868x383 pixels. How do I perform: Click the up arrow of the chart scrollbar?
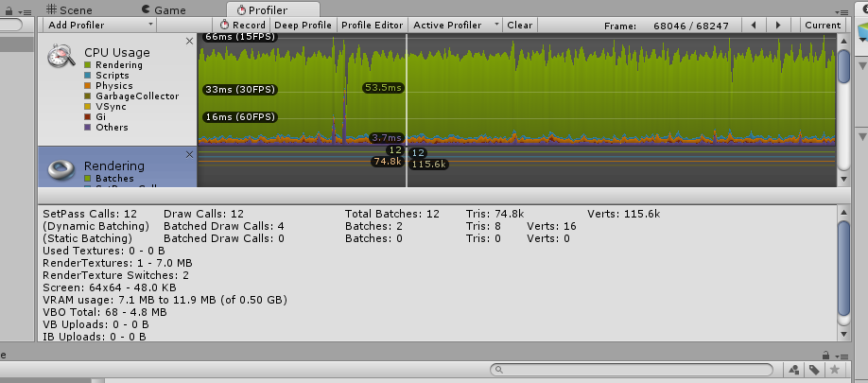pyautogui.click(x=843, y=41)
